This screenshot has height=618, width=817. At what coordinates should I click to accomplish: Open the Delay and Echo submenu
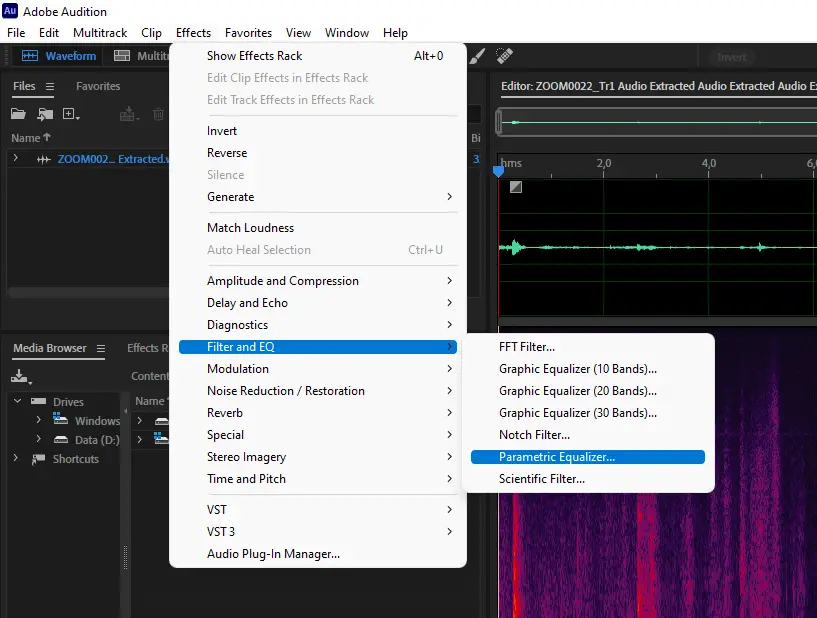(x=318, y=303)
